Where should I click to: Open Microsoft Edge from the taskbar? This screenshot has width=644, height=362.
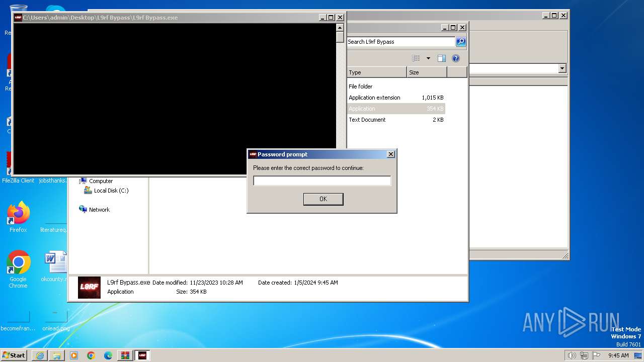108,355
